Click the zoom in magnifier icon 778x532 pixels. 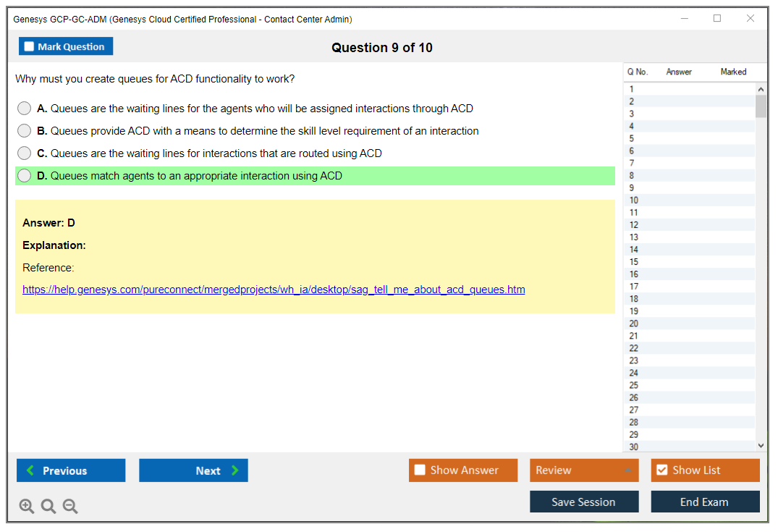click(x=27, y=506)
